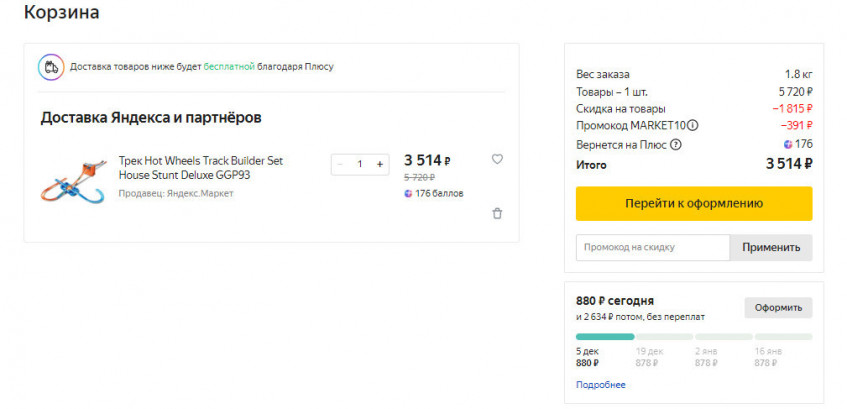Click the heart icon to favorite the item
Image resolution: width=847 pixels, height=409 pixels.
coord(497,159)
